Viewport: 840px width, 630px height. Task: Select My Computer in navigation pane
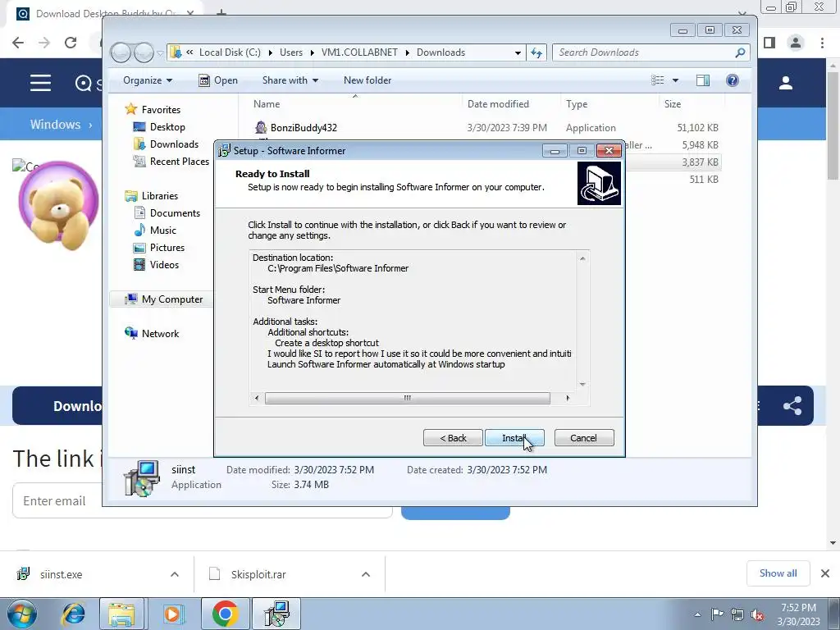tap(172, 299)
